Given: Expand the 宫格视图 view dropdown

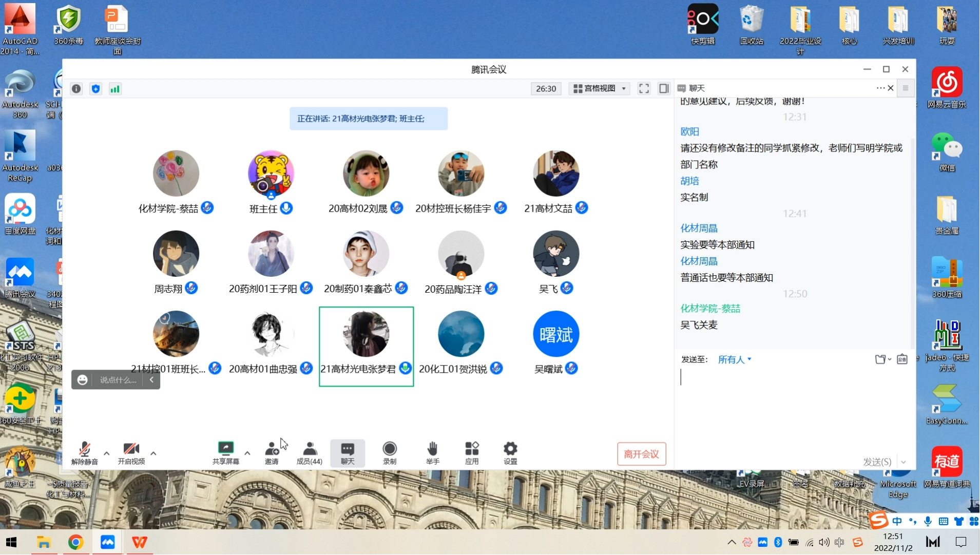Looking at the screenshot, I should click(x=600, y=89).
